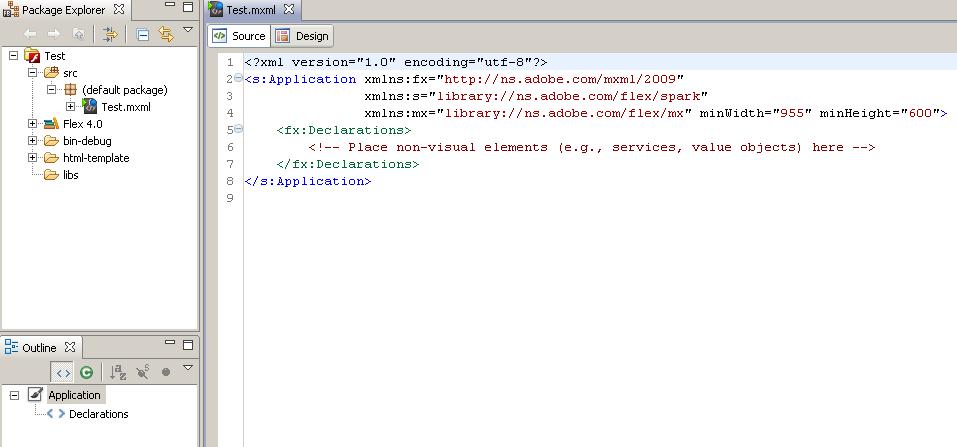Select the Outline tab
The height and width of the screenshot is (447, 957).
[40, 347]
